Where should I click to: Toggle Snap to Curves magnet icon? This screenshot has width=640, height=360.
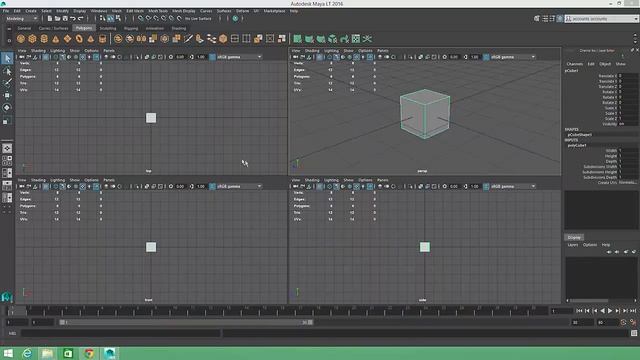coord(148,18)
